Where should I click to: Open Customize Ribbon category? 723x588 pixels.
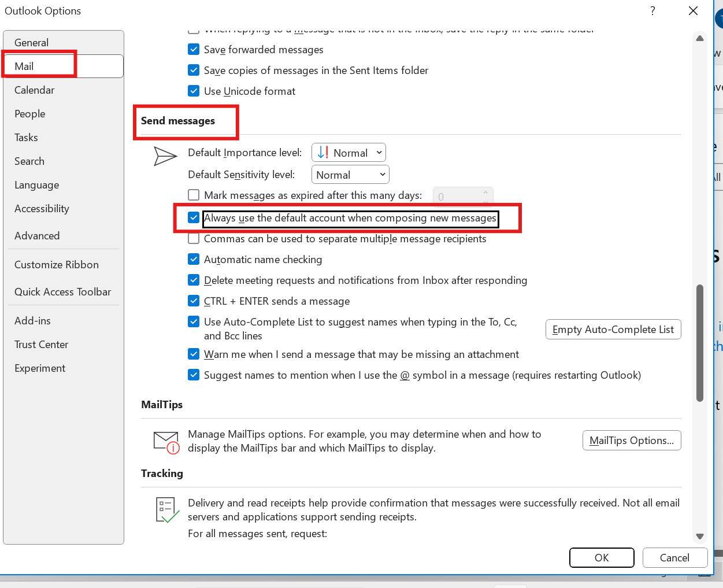(64, 265)
